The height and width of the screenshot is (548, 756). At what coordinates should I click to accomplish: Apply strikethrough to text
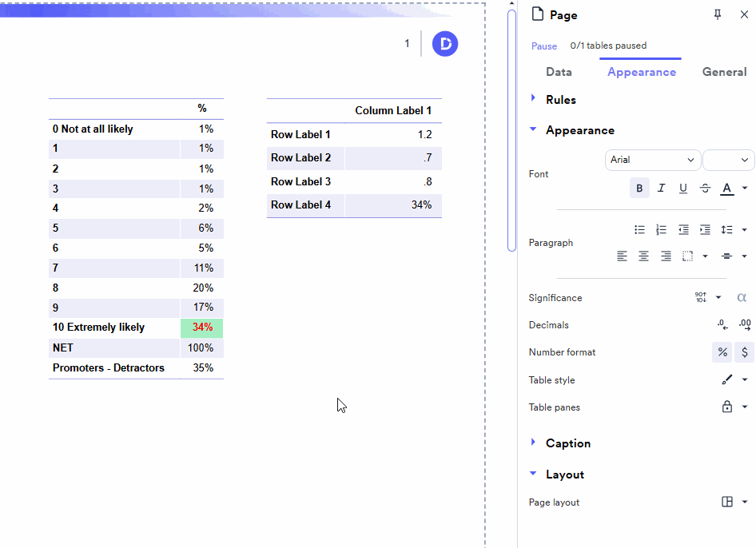click(705, 189)
